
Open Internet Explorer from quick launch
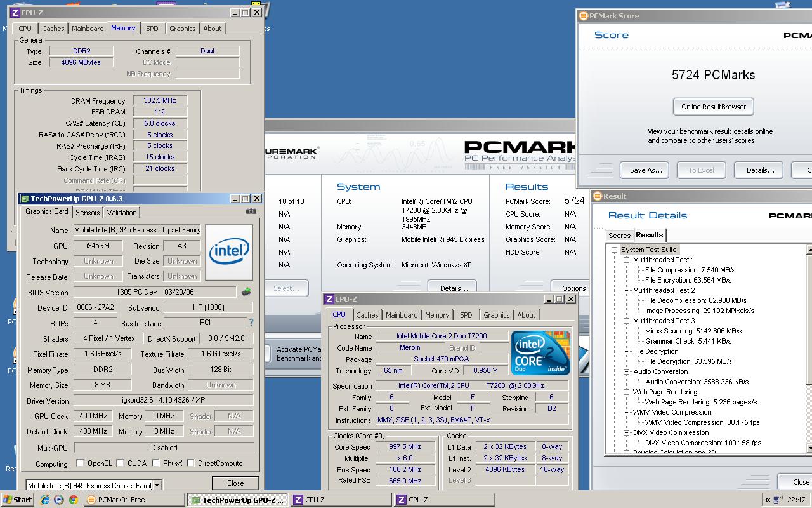tap(45, 500)
